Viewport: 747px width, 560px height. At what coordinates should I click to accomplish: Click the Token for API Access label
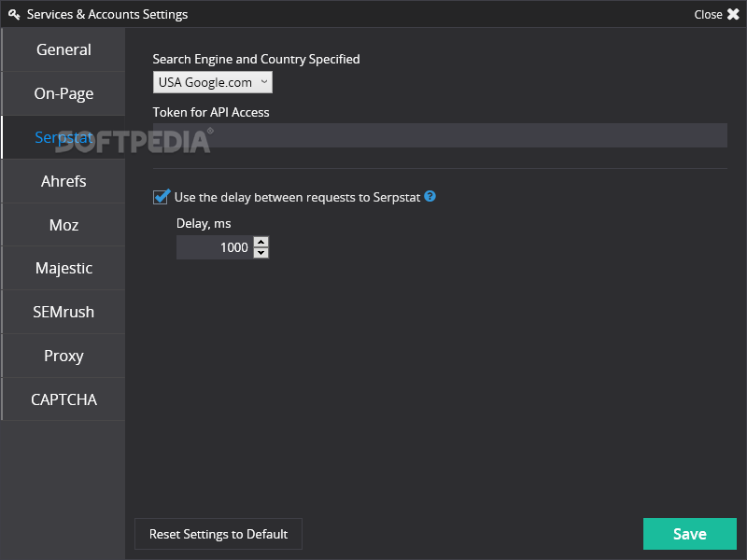click(x=211, y=112)
